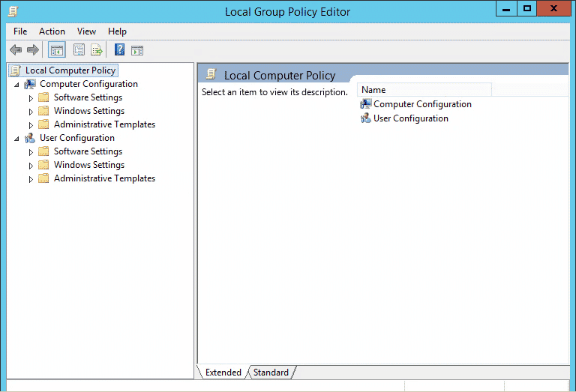This screenshot has width=576, height=392.
Task: Expand Windows Settings under User Configuration
Action: point(31,166)
